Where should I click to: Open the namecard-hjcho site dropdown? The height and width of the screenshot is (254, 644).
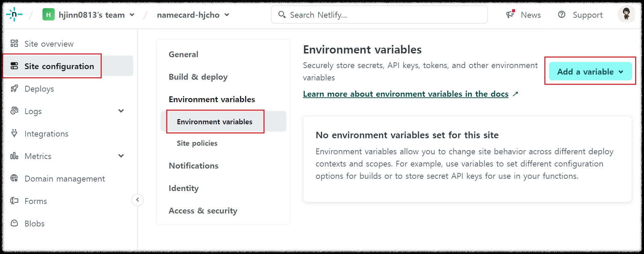(x=227, y=15)
